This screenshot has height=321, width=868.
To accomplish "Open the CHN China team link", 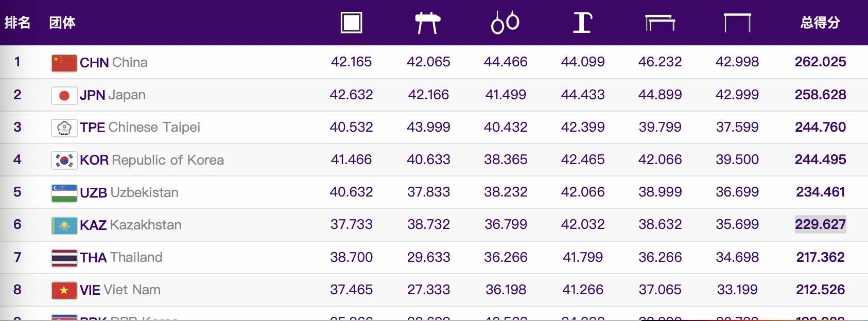I will click(113, 63).
